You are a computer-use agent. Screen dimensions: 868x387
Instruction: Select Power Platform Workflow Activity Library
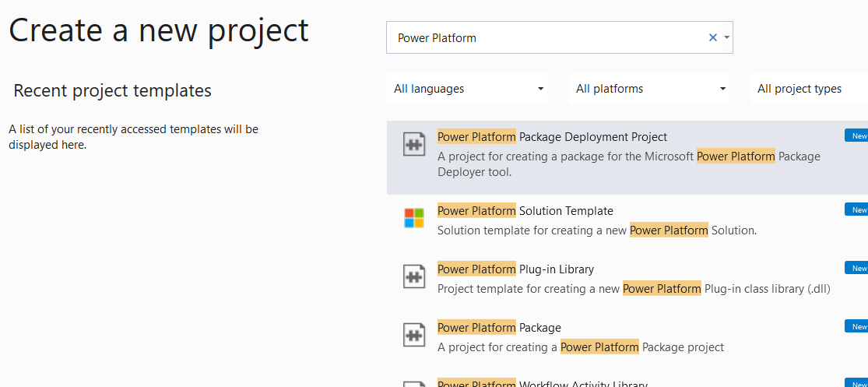tap(542, 383)
